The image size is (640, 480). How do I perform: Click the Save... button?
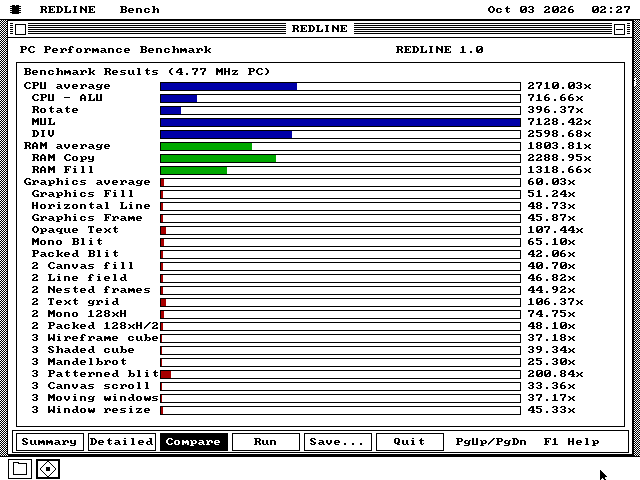(x=337, y=442)
